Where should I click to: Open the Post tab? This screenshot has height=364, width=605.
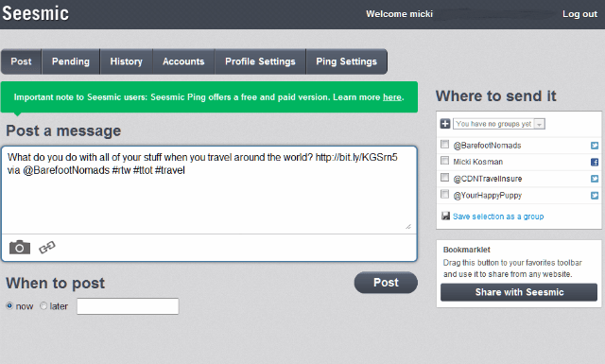21,61
